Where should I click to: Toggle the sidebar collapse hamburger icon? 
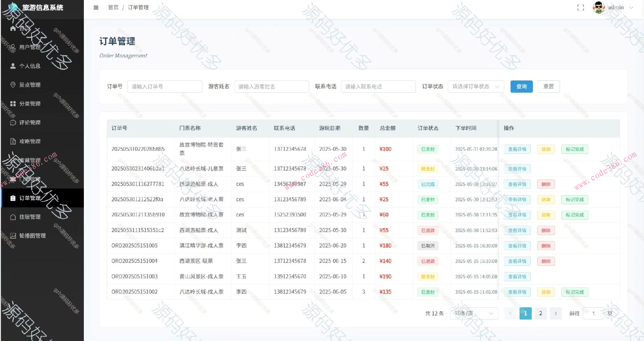pyautogui.click(x=96, y=7)
